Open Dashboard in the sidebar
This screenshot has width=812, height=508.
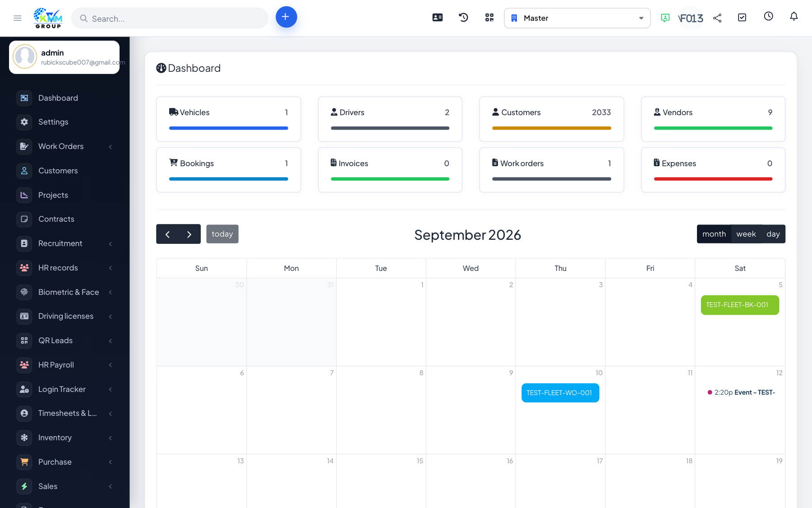[65, 98]
